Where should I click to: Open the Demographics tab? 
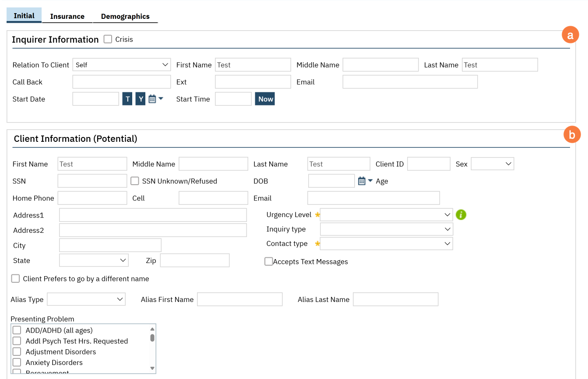click(125, 16)
